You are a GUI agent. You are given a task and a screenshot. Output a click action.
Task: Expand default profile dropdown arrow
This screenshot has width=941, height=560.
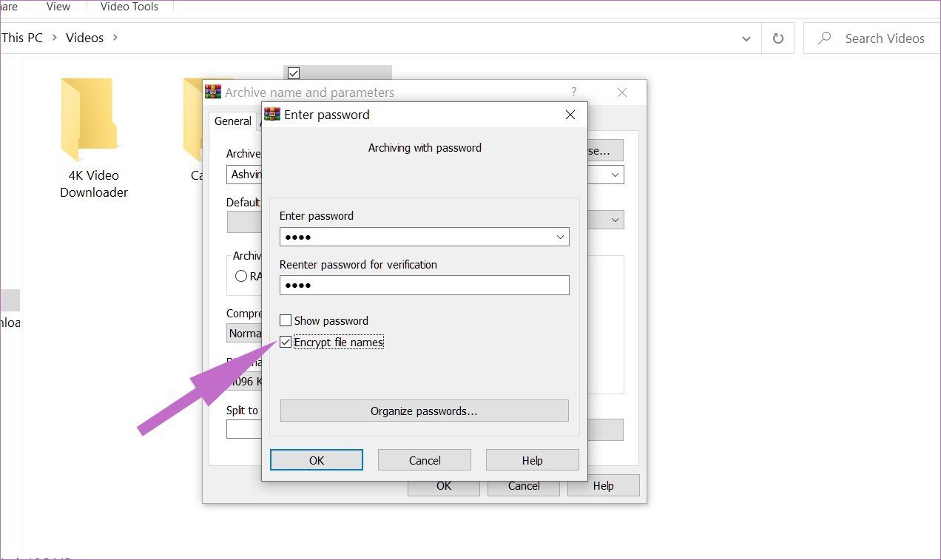pyautogui.click(x=615, y=220)
